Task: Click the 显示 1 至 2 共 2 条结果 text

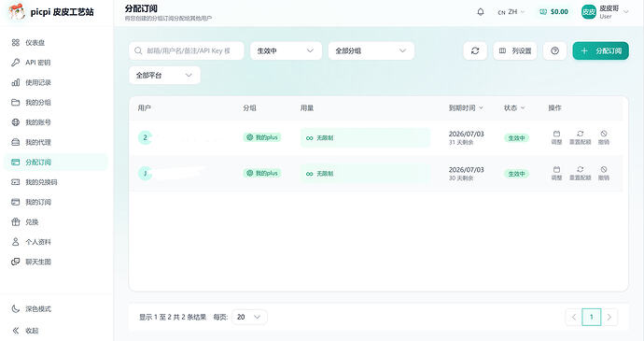Action: [x=173, y=317]
